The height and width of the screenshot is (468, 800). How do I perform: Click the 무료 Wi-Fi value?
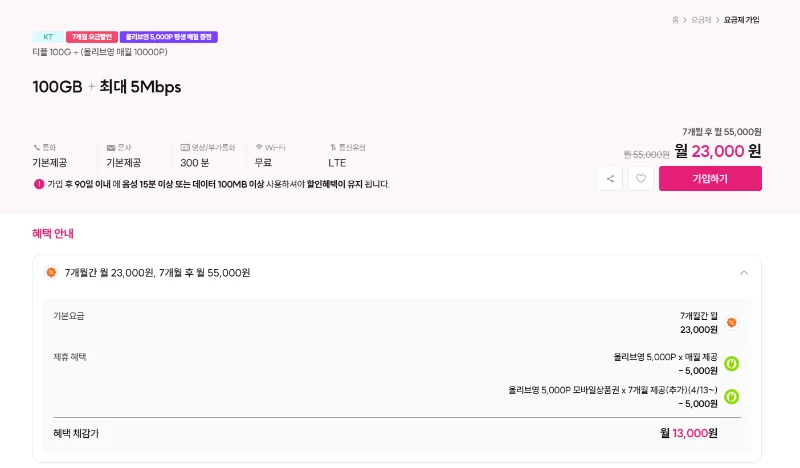(x=263, y=163)
